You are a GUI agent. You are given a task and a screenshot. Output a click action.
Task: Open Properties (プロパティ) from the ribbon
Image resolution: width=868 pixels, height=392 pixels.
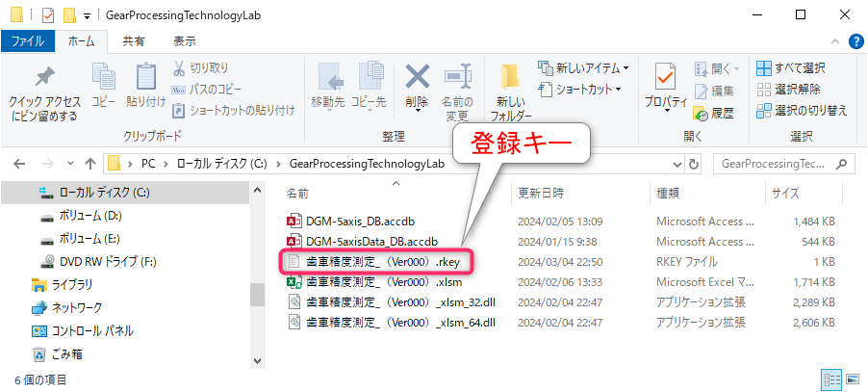click(666, 77)
